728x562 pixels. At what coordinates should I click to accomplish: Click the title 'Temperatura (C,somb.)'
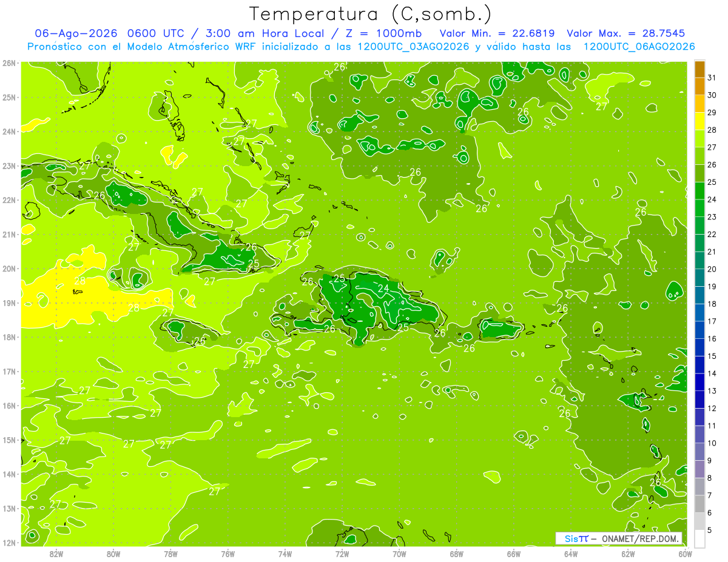pos(371,14)
